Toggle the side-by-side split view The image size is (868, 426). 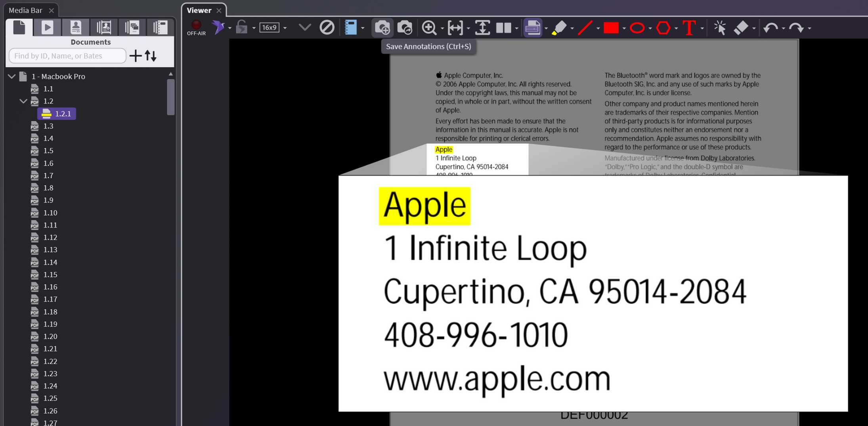tap(503, 28)
